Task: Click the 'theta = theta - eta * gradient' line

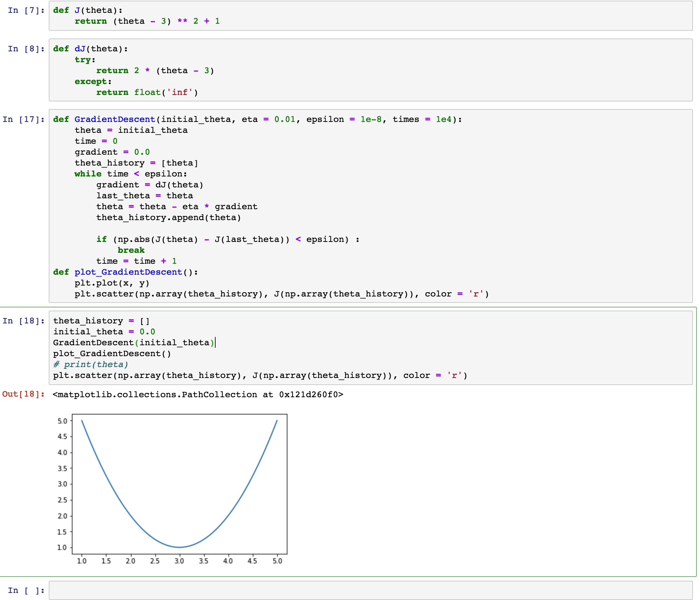Action: [177, 207]
